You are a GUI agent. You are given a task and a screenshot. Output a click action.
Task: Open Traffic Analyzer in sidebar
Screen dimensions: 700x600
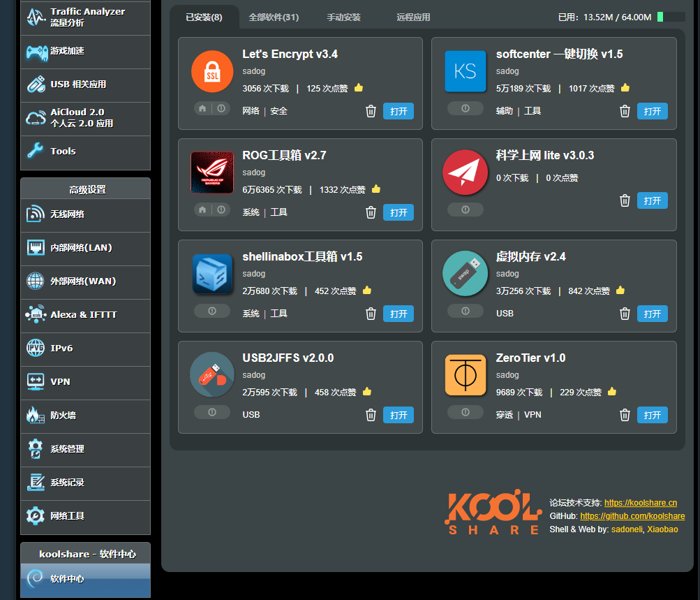[85, 18]
